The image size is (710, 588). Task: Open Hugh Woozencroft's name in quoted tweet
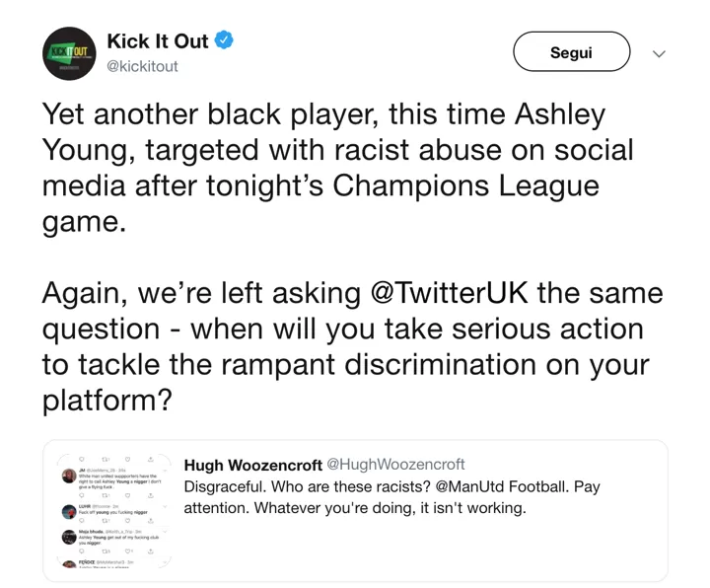253,465
